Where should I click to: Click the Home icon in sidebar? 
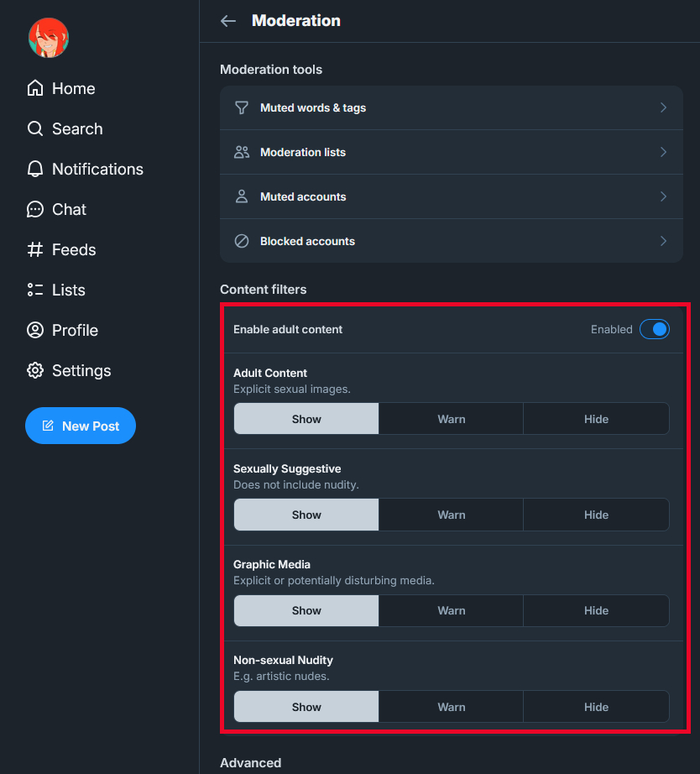35,88
